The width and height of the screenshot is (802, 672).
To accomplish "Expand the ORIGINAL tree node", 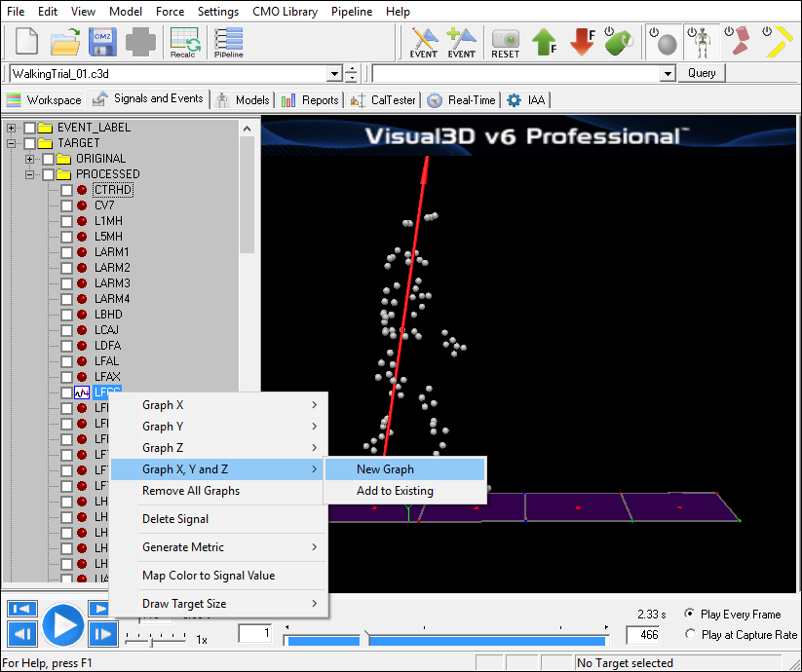I will 29,159.
